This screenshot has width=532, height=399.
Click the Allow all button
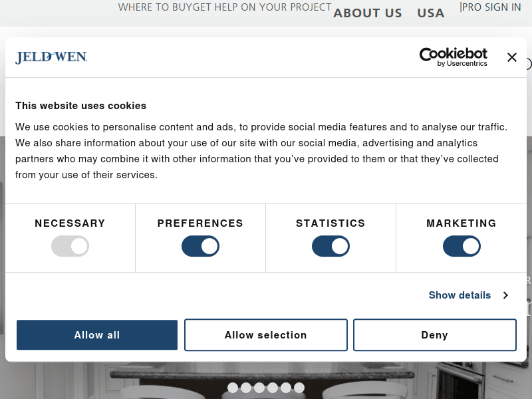pyautogui.click(x=97, y=335)
